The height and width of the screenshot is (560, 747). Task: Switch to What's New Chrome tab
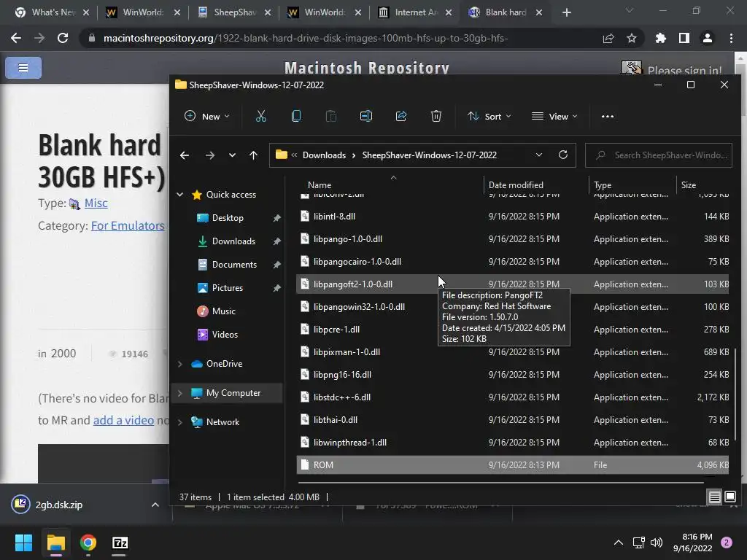52,12
